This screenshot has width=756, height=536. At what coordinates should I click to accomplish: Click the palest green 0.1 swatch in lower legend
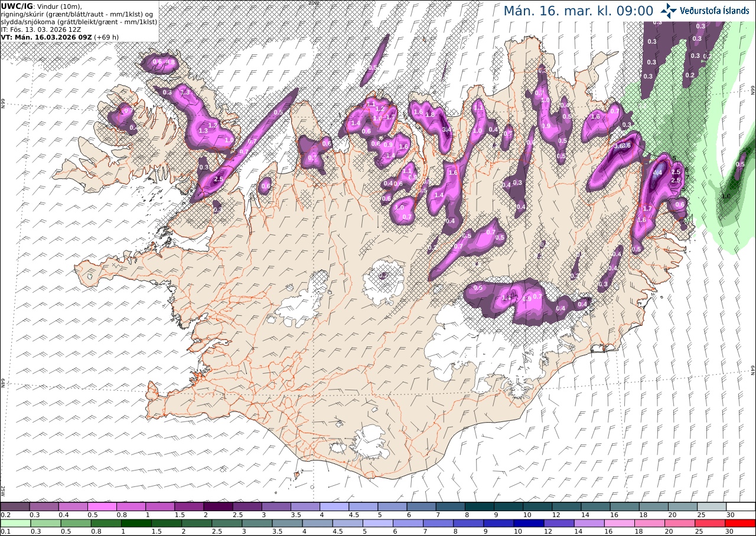(15, 523)
